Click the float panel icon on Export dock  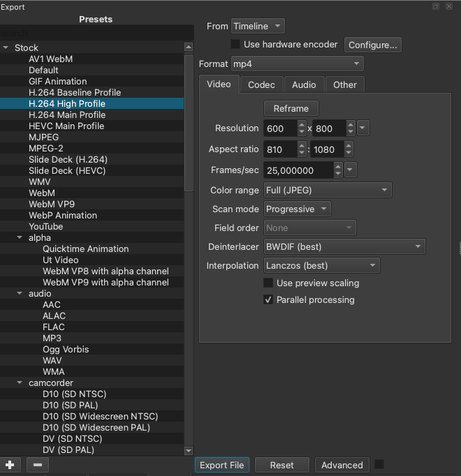point(436,6)
